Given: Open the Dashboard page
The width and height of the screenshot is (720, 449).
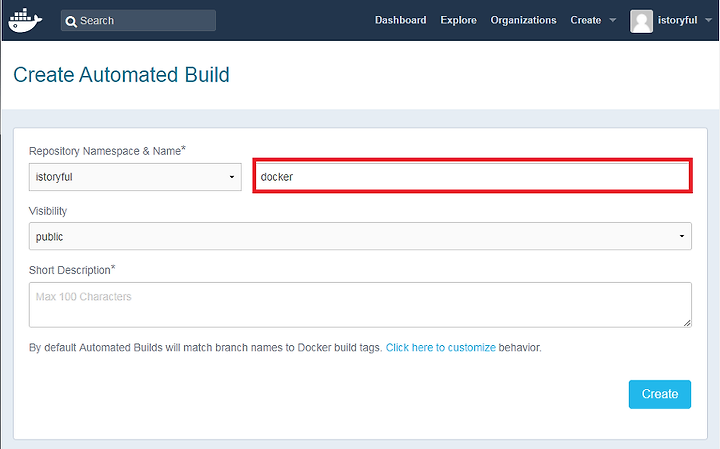Looking at the screenshot, I should click(400, 20).
